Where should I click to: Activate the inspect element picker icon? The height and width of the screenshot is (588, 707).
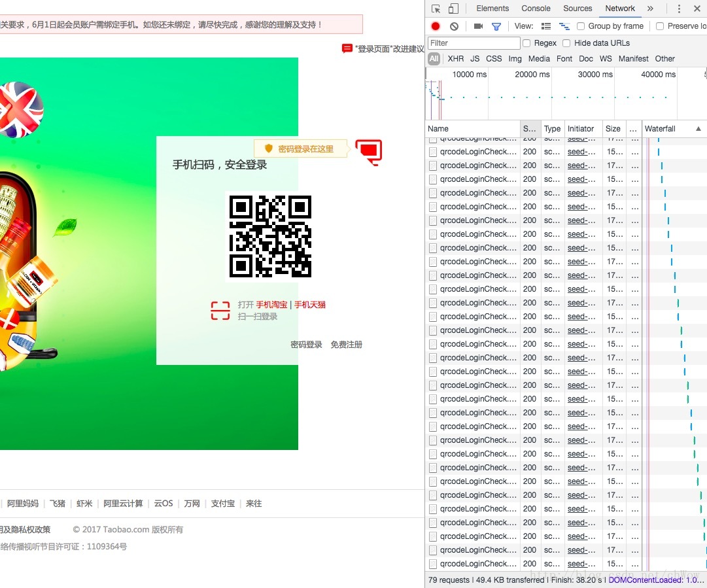click(436, 9)
